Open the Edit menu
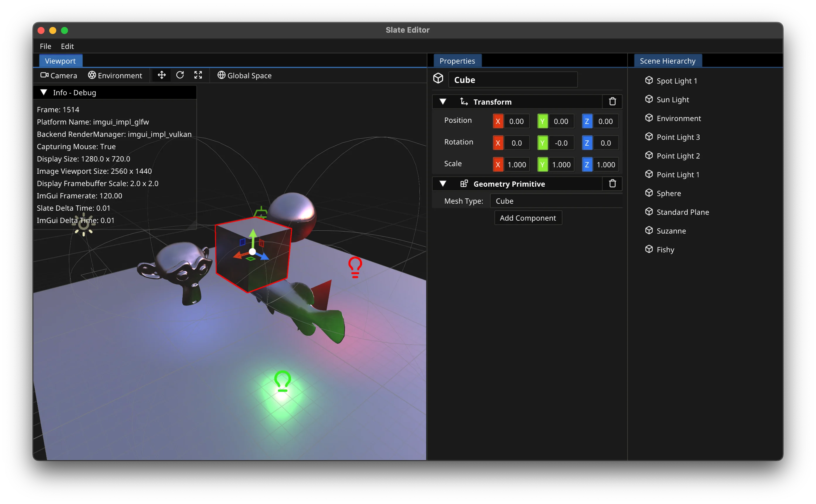Screen dimensions: 816x504 point(67,46)
